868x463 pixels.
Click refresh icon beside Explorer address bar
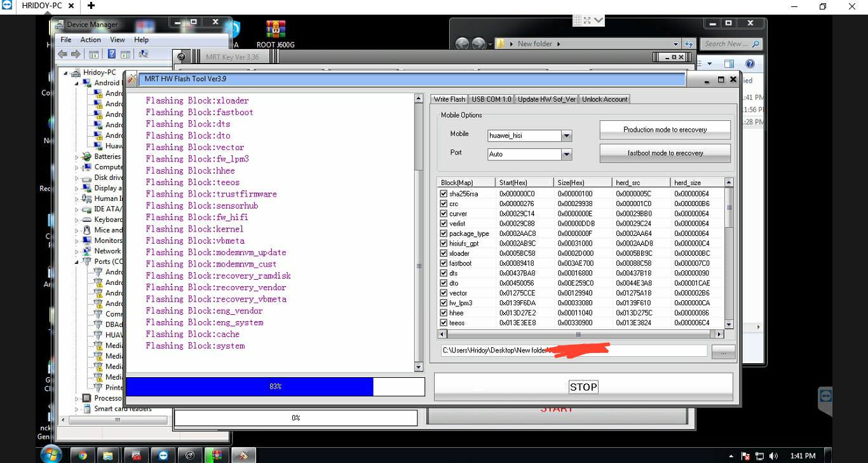[689, 44]
